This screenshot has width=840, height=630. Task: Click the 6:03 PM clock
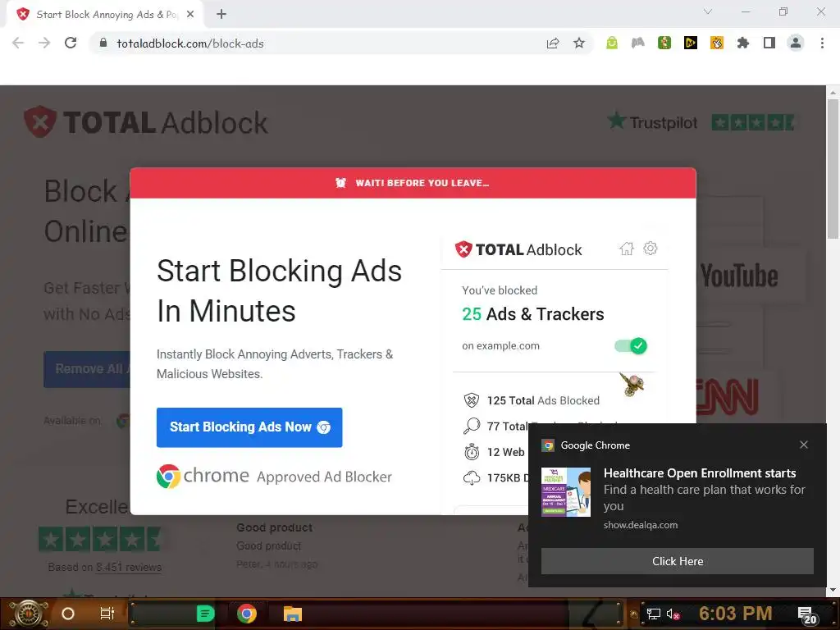[736, 614]
